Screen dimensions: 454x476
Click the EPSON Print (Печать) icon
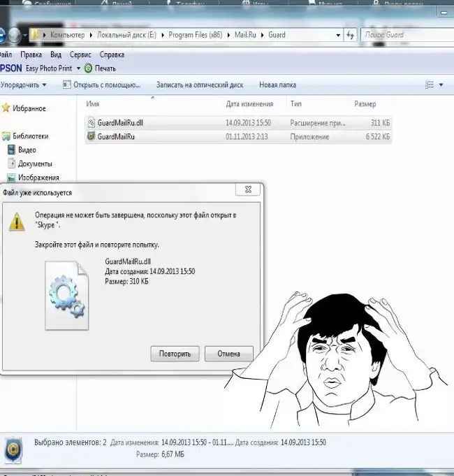(x=88, y=68)
